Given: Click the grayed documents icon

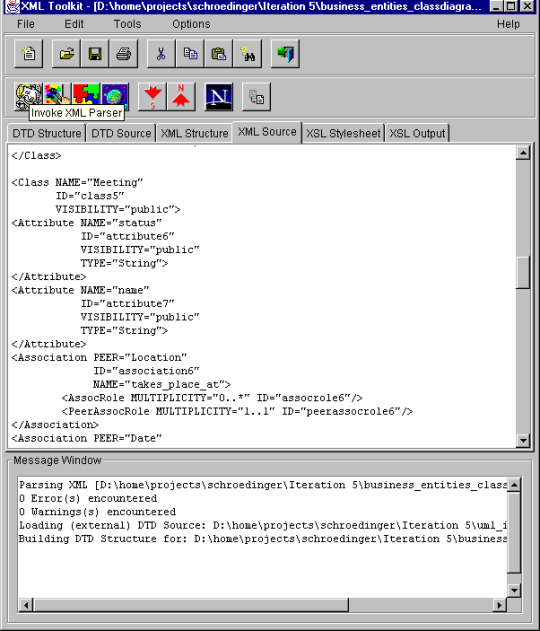Looking at the screenshot, I should click(256, 97).
